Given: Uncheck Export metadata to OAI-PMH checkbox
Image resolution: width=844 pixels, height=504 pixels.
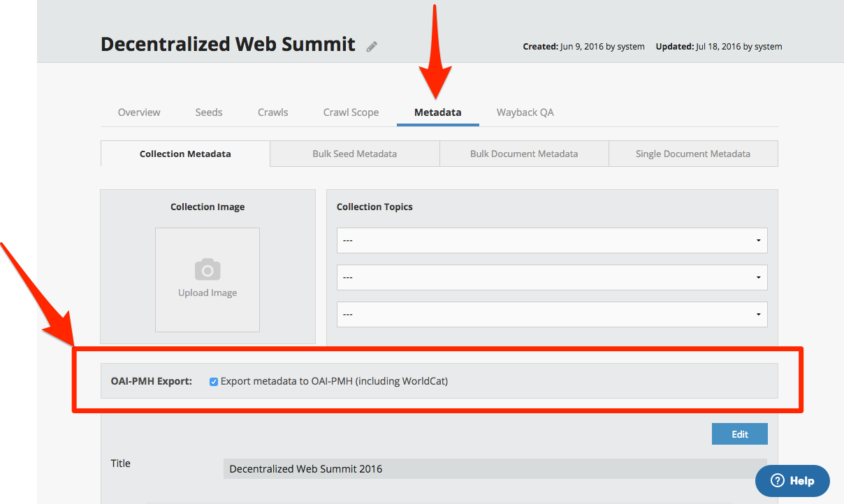Looking at the screenshot, I should (x=214, y=382).
